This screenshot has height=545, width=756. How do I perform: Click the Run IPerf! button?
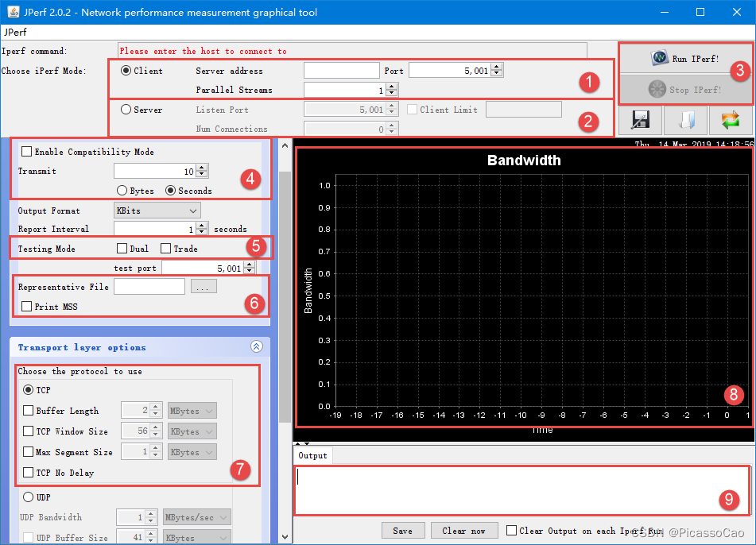(x=685, y=59)
